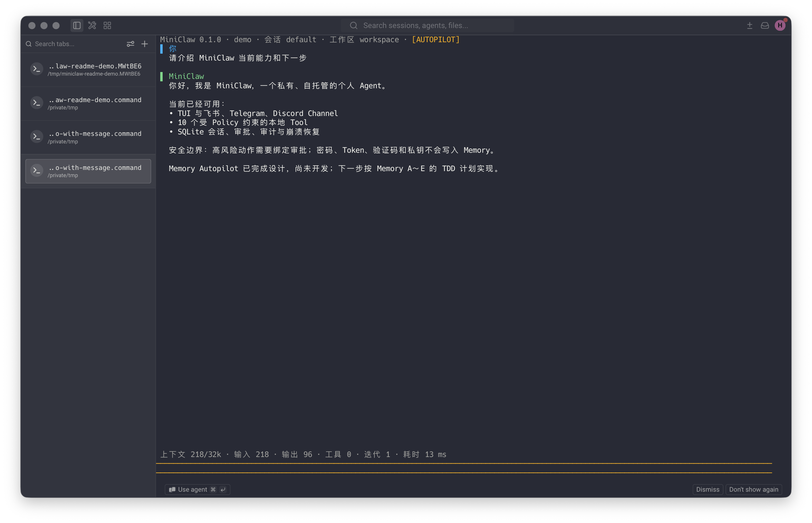The height and width of the screenshot is (523, 812).
Task: Switch to the ..aw-readme-demo.command tab
Action: [88, 103]
